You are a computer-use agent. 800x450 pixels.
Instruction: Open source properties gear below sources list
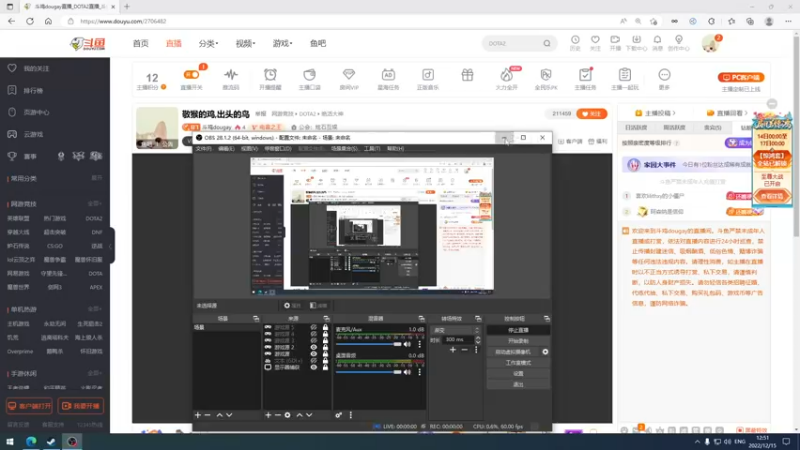(x=288, y=415)
